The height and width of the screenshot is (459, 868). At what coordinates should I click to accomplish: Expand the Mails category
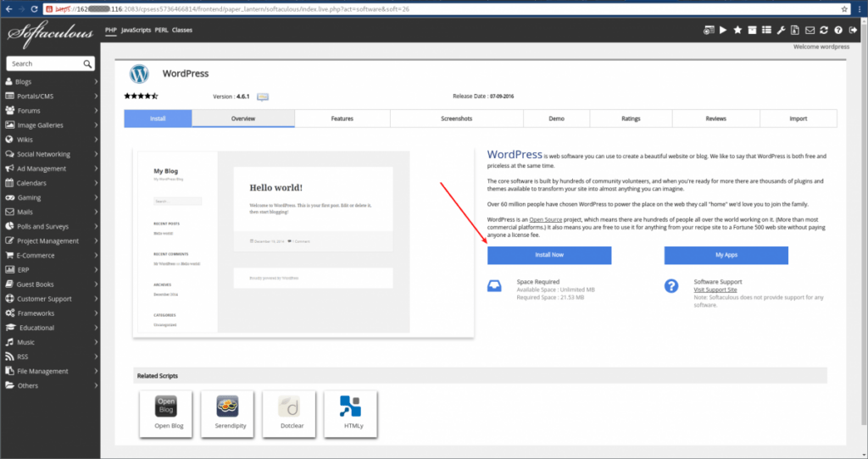tap(51, 212)
